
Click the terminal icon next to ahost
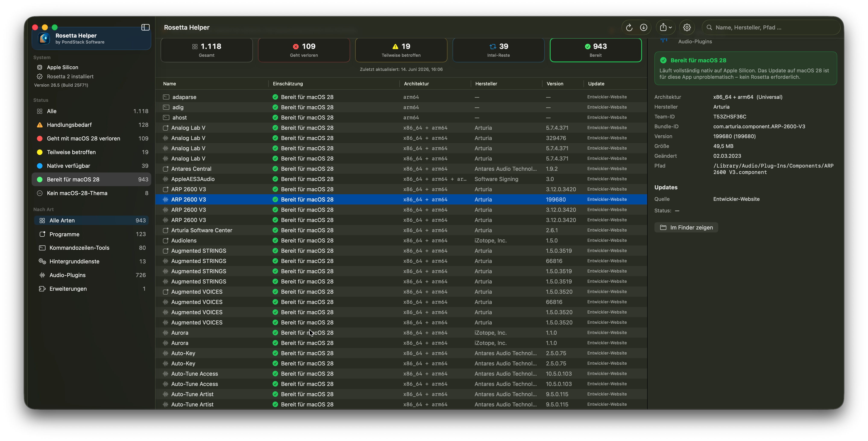(x=166, y=117)
